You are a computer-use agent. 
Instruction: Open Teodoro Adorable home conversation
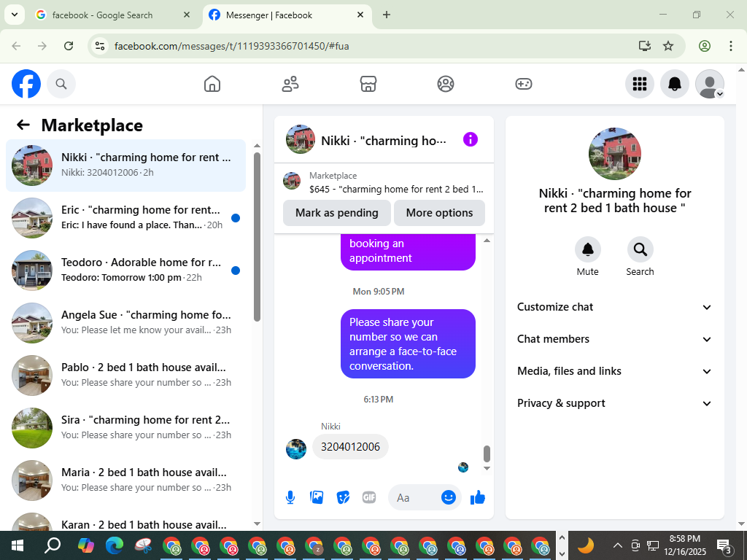click(x=125, y=270)
